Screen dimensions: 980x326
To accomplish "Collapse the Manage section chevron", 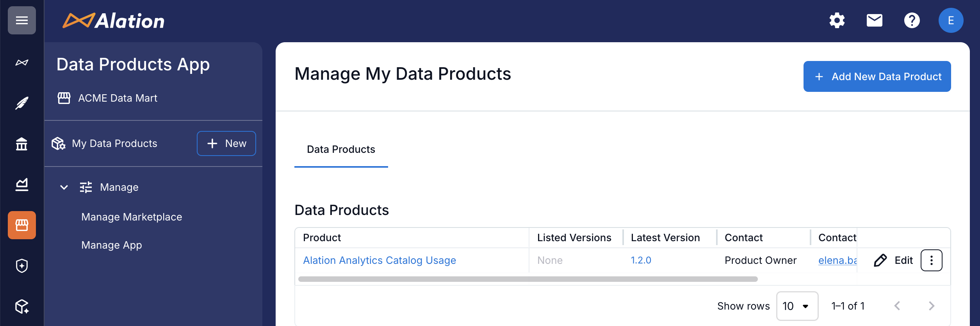I will tap(64, 187).
